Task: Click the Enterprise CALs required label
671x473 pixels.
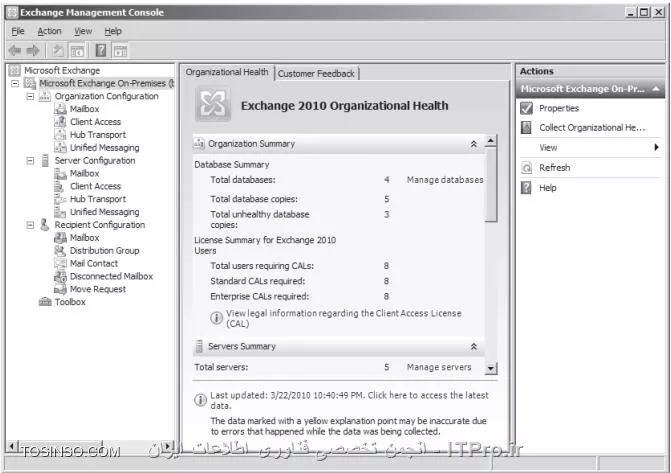Action: point(259,296)
